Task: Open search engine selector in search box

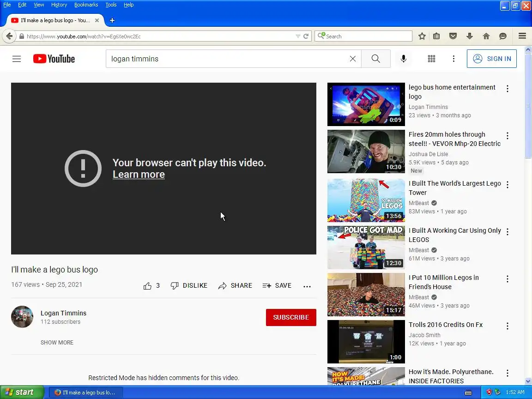Action: (x=321, y=36)
